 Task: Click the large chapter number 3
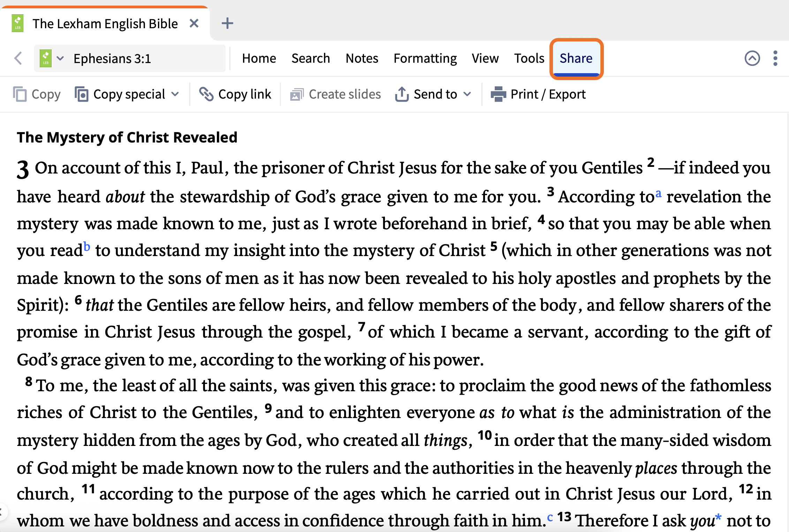[23, 170]
